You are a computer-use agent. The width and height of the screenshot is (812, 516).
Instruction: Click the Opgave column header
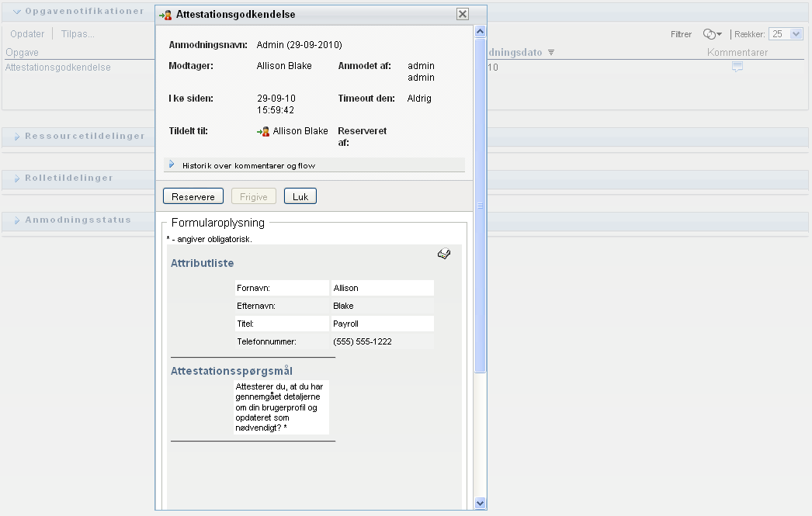[x=22, y=52]
